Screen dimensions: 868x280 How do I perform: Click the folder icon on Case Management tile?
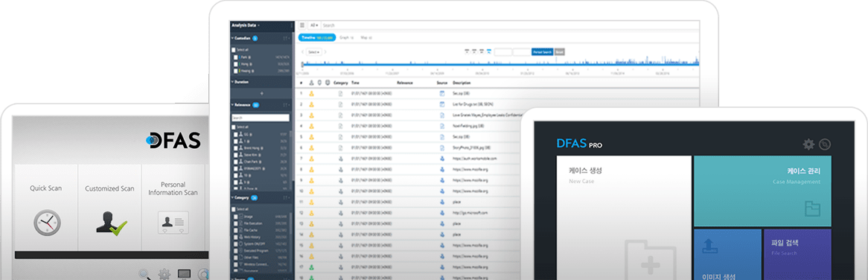[813, 209]
